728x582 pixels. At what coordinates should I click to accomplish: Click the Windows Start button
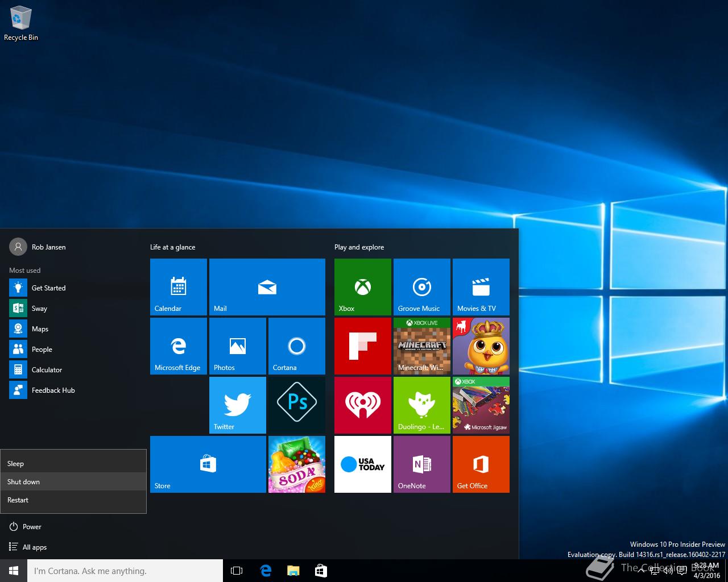point(14,571)
